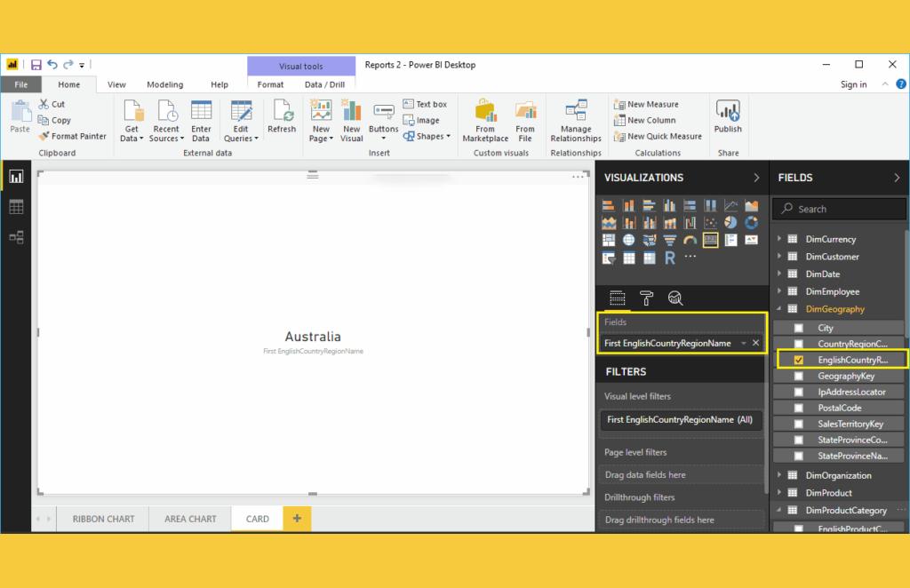
Task: Select the R script visual icon
Action: pyautogui.click(x=669, y=258)
